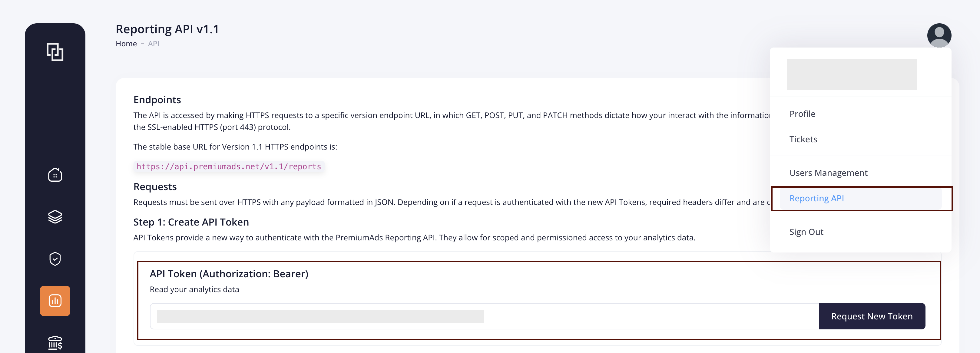Image resolution: width=980 pixels, height=353 pixels.
Task: Click the profile image placeholder in user menu
Action: click(852, 74)
